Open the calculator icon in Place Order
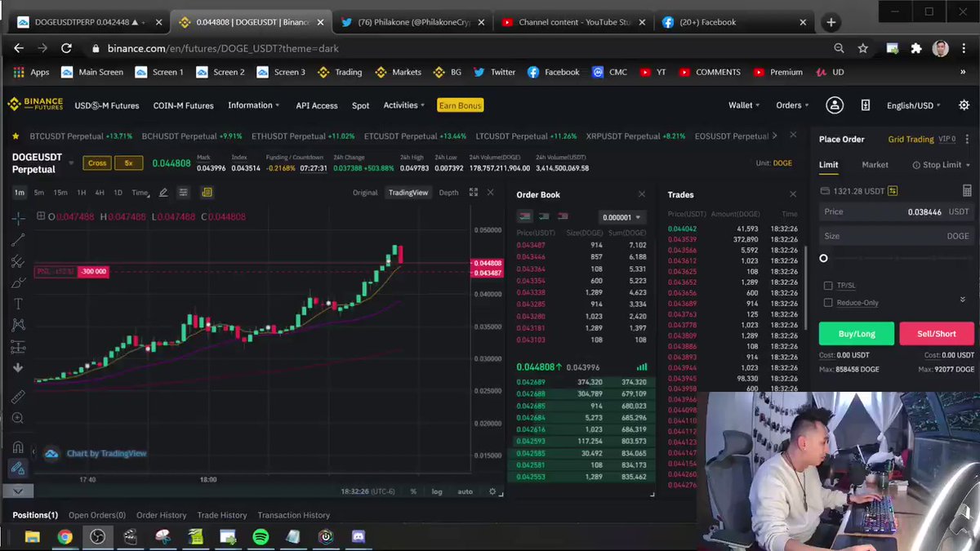Viewport: 980px width, 551px height. click(967, 191)
